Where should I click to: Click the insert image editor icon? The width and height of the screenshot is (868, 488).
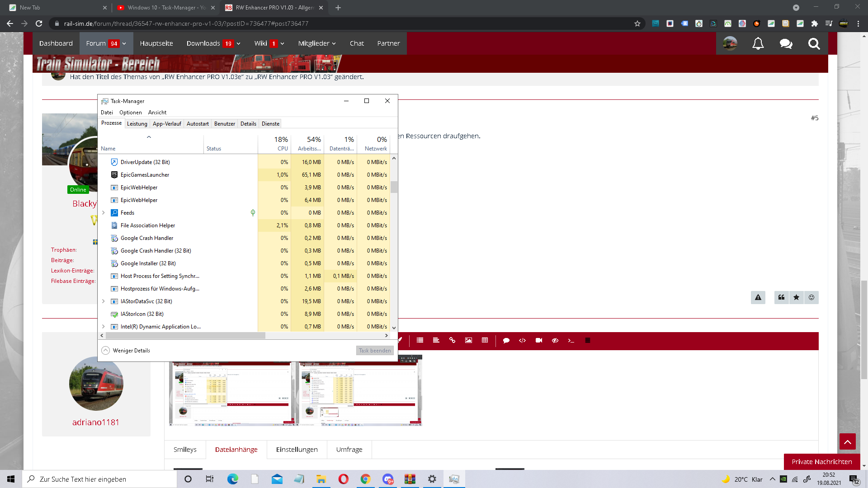468,340
